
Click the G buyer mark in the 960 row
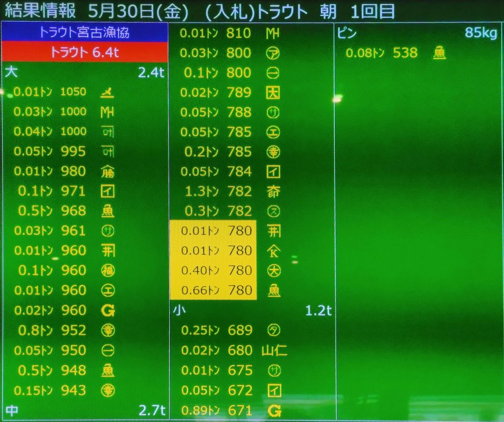point(107,310)
